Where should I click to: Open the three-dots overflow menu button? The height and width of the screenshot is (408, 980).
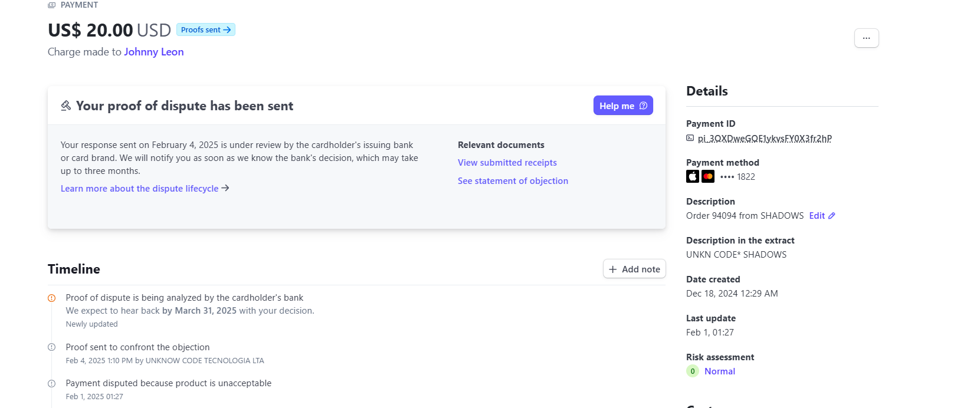[x=866, y=38]
